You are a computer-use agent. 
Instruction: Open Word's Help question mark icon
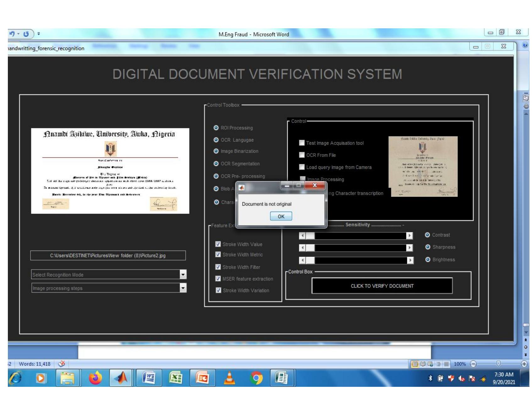click(525, 45)
